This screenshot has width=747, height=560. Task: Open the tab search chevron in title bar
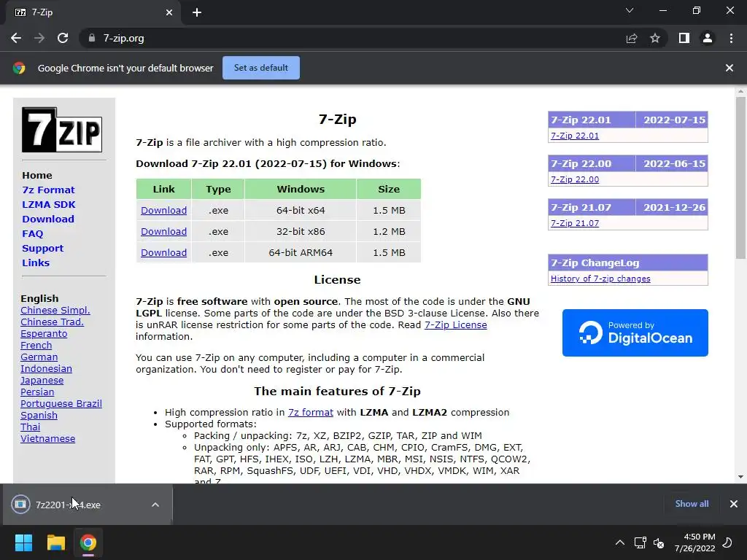click(630, 10)
